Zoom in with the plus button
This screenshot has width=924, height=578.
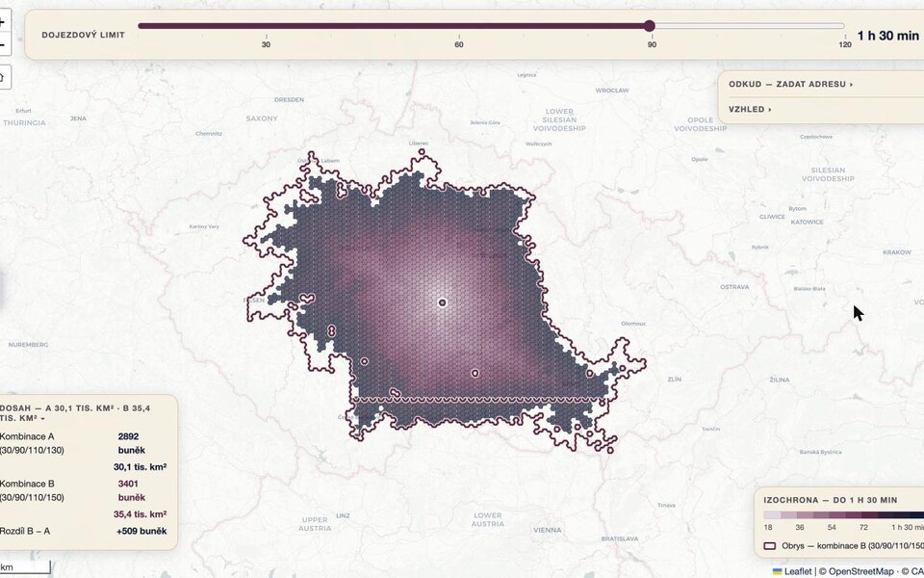tap(3, 22)
